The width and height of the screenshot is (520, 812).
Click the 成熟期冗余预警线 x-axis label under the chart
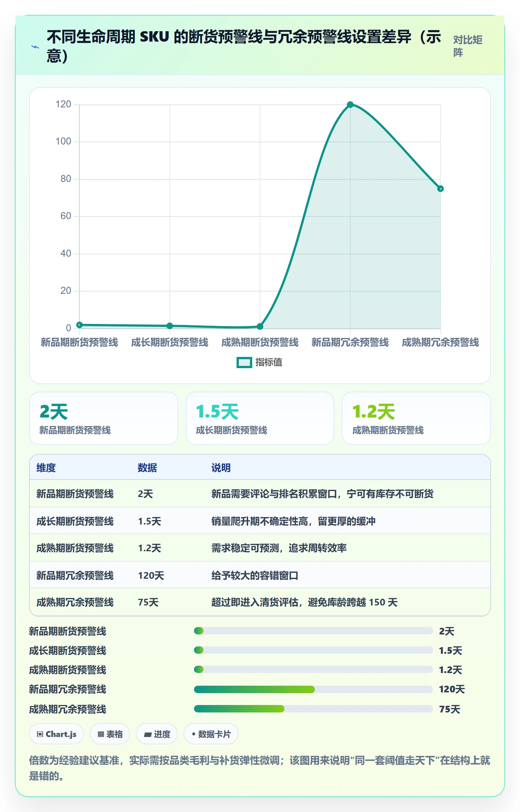tap(441, 342)
